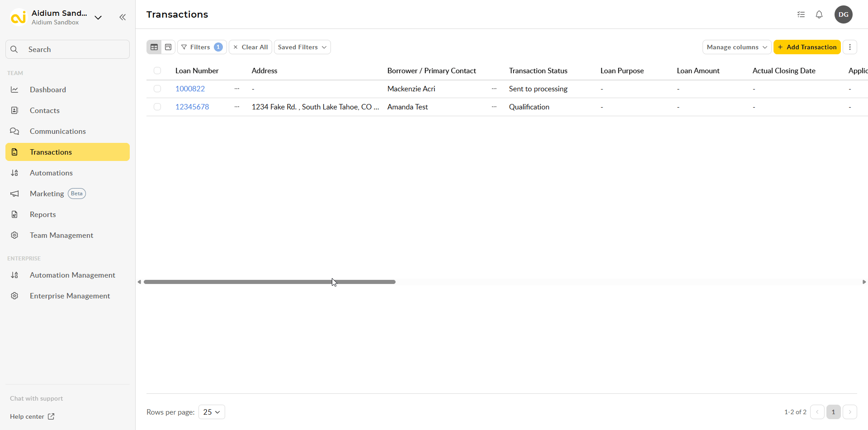This screenshot has height=430, width=868.
Task: Open the Aidium Sandbox account switcher
Action: pos(98,18)
